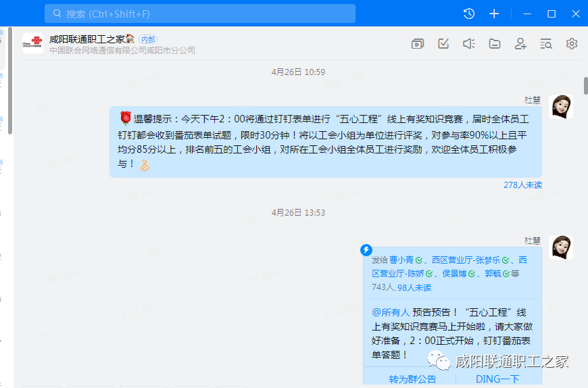Open the 278人未读 unread list link
This screenshot has height=388, width=588.
522,185
